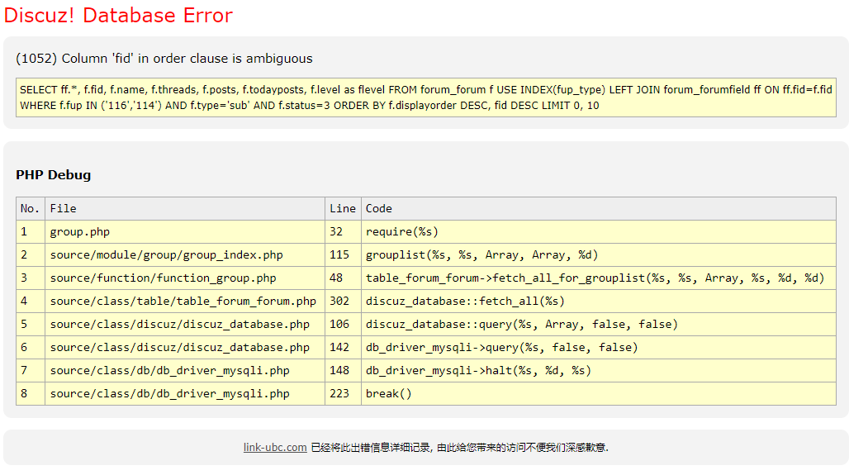Select the table_forum_forum.php file path cell

click(183, 302)
